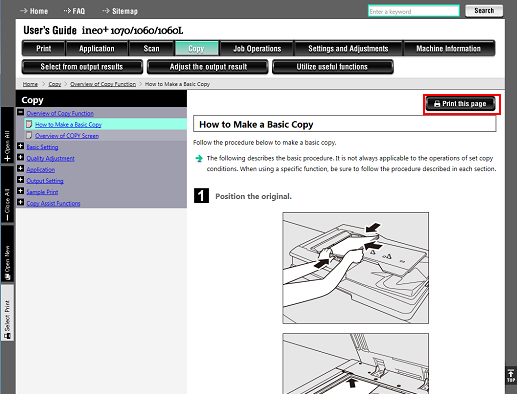Open the Output Setting link
Viewport: 517px width, 394px height.
pos(45,181)
